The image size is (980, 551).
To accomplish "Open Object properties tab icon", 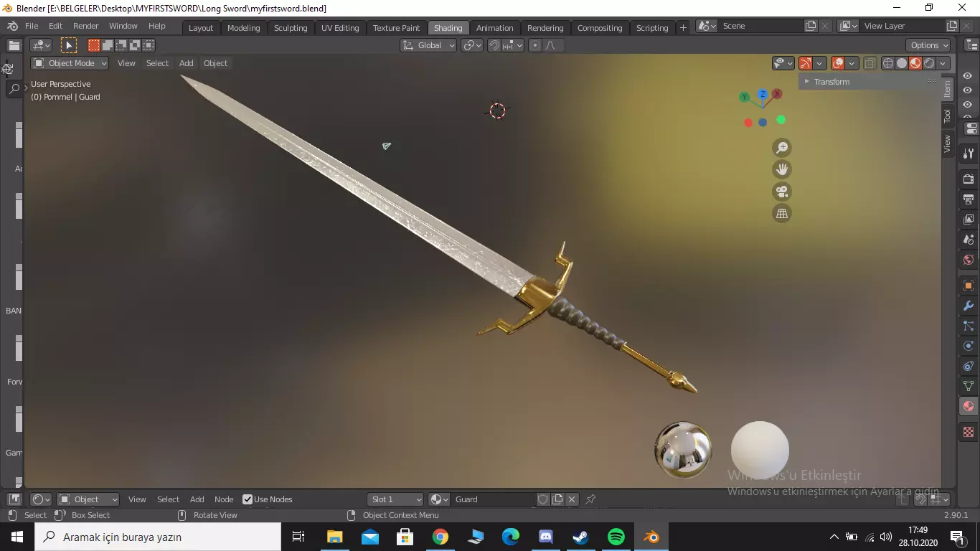I will tap(969, 286).
